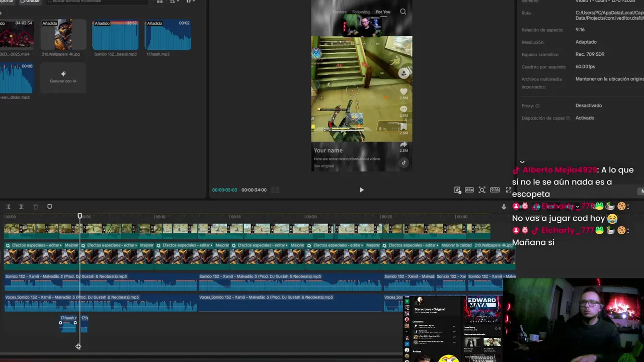Click the 'Adaptado' resolution value
The width and height of the screenshot is (644, 362).
[586, 42]
